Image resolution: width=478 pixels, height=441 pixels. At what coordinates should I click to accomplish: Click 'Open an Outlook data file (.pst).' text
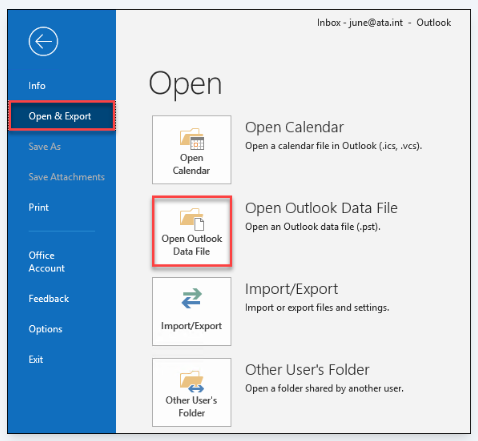click(313, 227)
